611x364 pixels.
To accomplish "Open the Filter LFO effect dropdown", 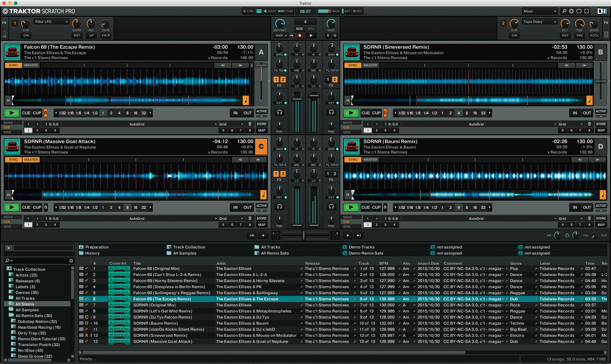I will tap(52, 22).
